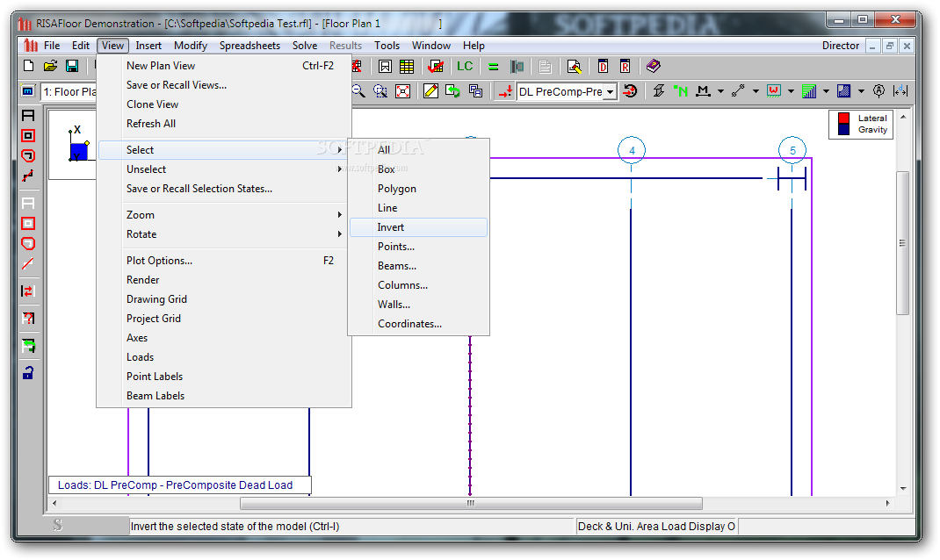Click the Polygon Select icon in left toolbar
Screen dimensions: 940x560
(x=28, y=155)
